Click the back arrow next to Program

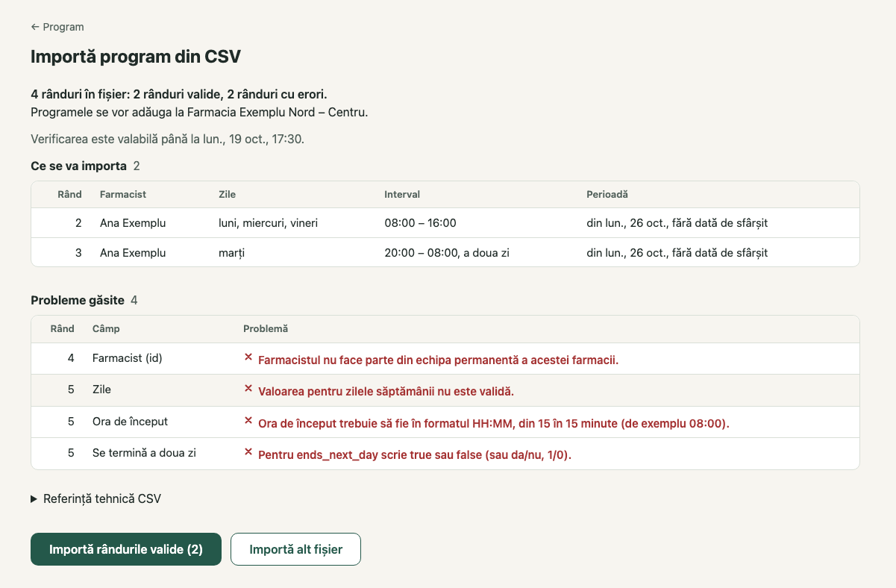(35, 27)
